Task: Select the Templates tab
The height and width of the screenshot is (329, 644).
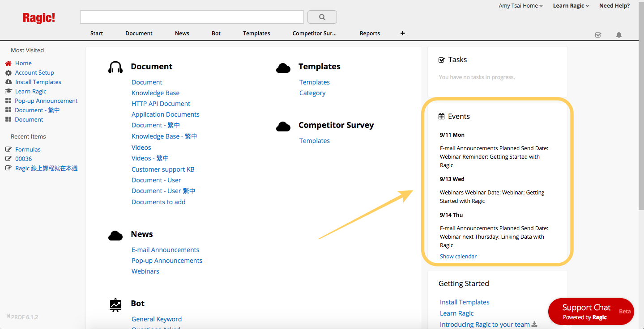Action: click(x=256, y=33)
